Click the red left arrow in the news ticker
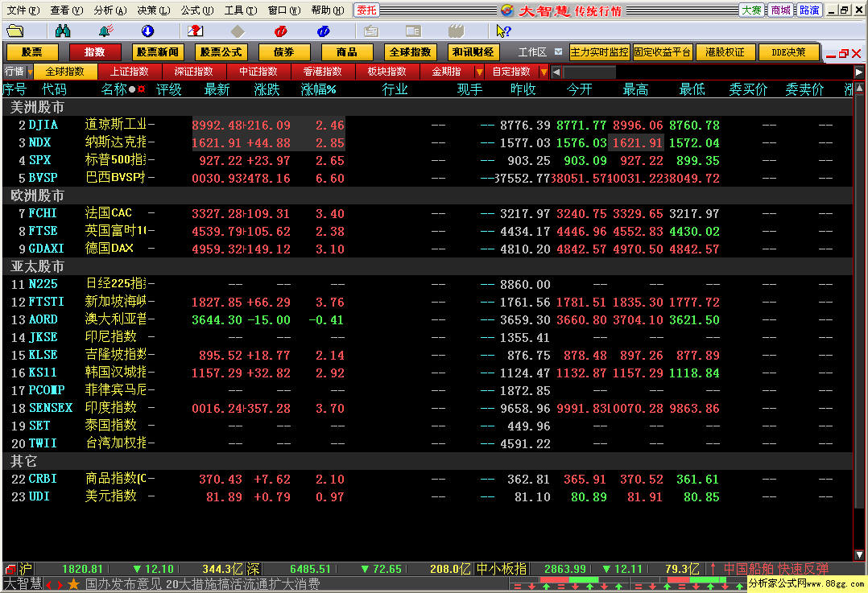This screenshot has height=593, width=868. [48, 584]
